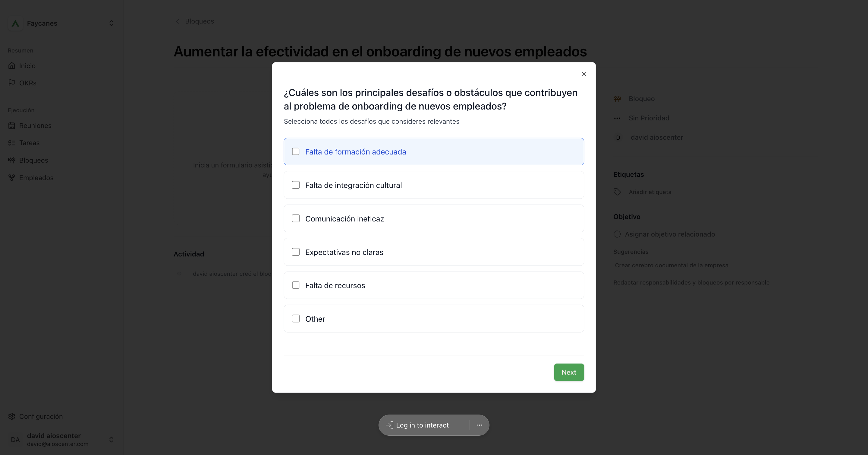Click the green Next button
Image resolution: width=868 pixels, height=455 pixels.
(569, 372)
